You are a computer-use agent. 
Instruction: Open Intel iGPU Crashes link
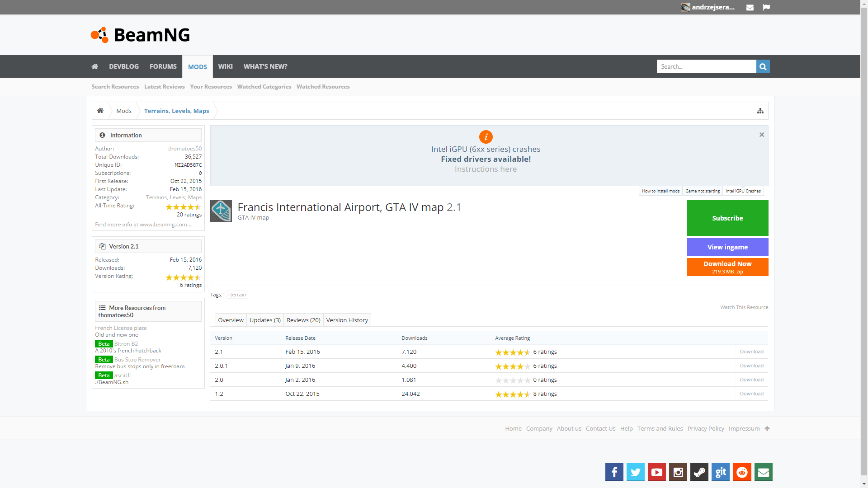pyautogui.click(x=743, y=191)
